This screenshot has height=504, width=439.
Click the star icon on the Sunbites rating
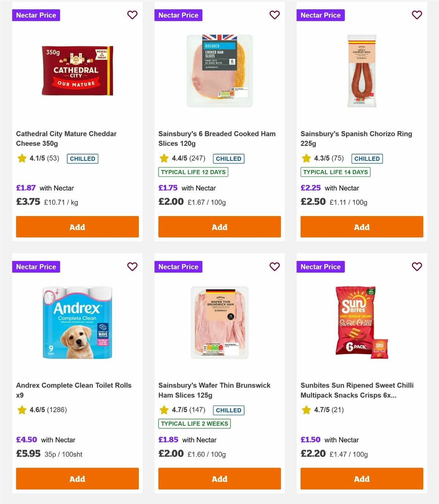306,410
